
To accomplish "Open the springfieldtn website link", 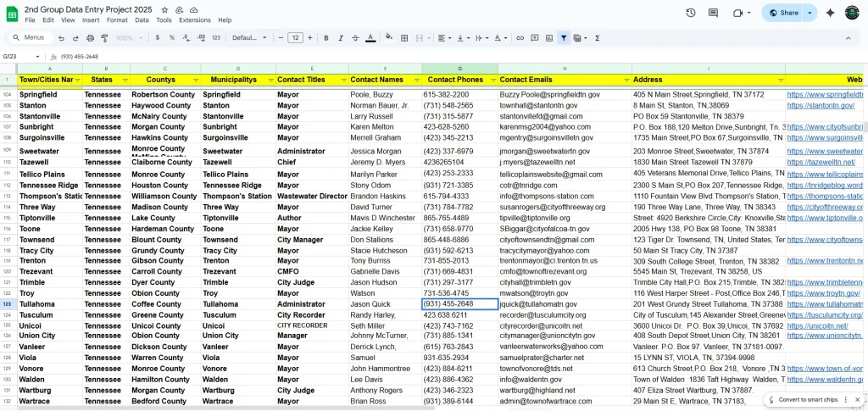I will pos(824,95).
